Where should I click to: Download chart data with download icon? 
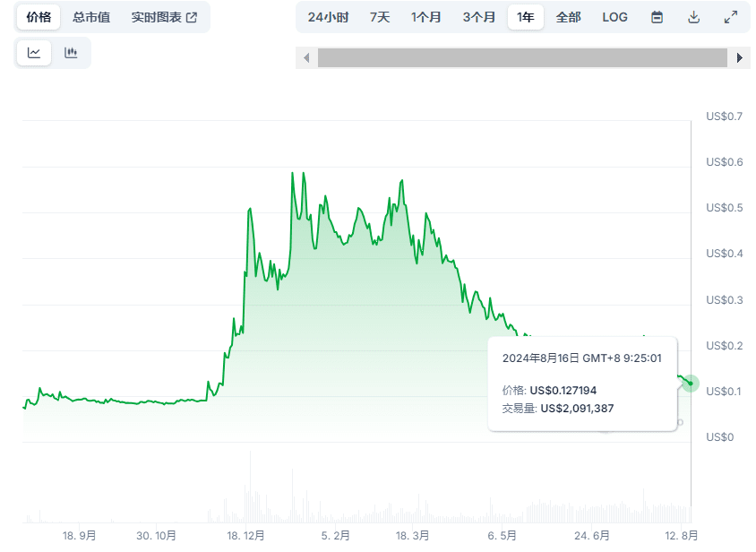694,17
